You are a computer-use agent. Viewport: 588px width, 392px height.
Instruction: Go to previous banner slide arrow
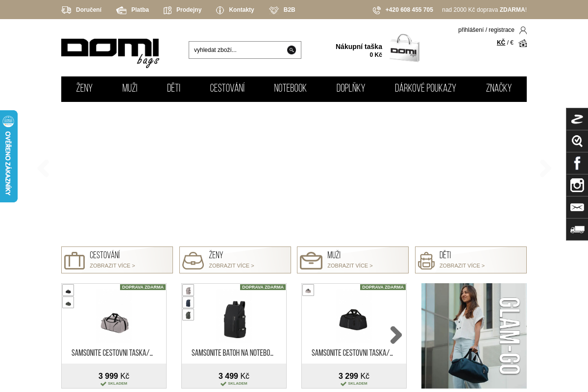click(43, 168)
